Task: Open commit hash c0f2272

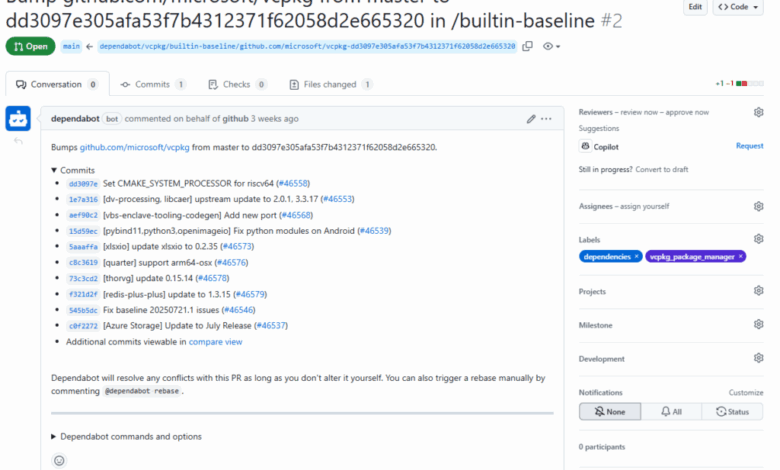Action: (x=83, y=326)
